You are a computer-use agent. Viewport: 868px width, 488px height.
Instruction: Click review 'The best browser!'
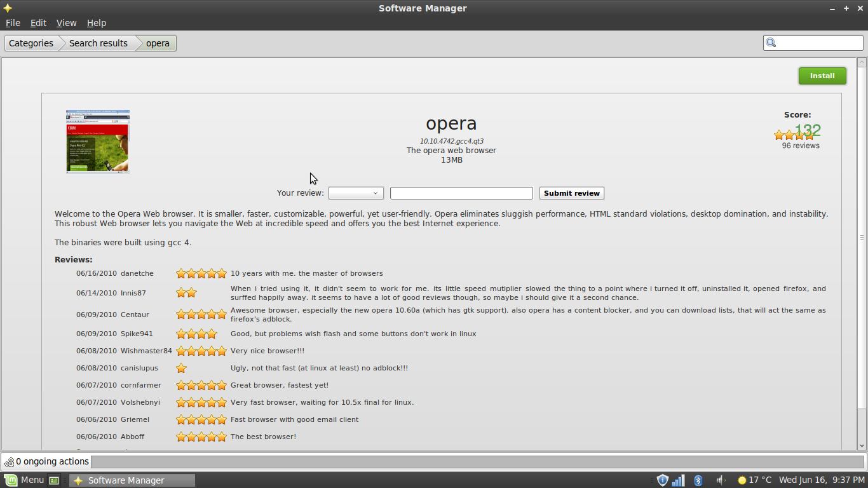263,437
